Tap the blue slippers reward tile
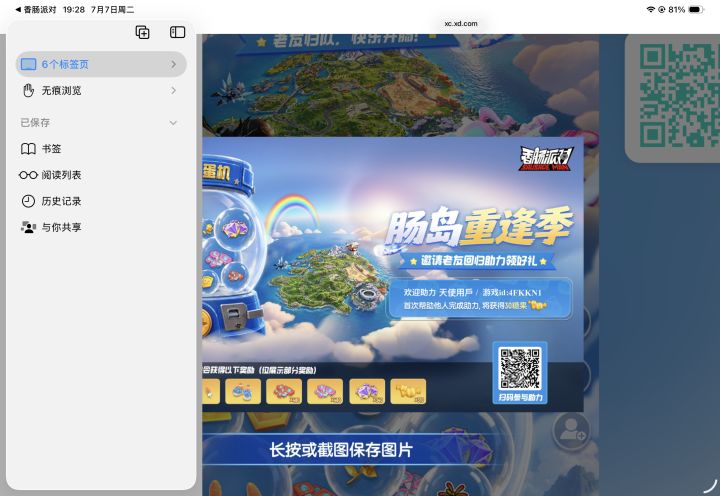Image resolution: width=720 pixels, height=496 pixels. point(243,391)
